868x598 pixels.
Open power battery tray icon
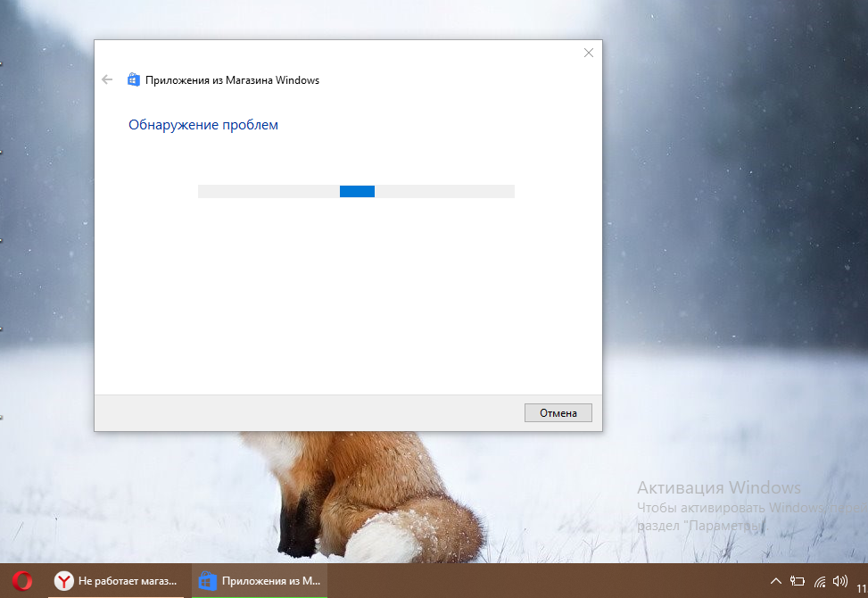tap(798, 581)
